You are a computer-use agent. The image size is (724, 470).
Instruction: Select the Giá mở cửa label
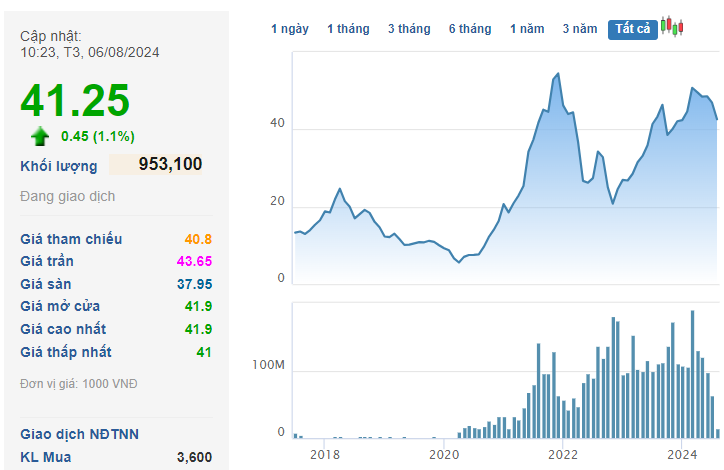coord(60,306)
